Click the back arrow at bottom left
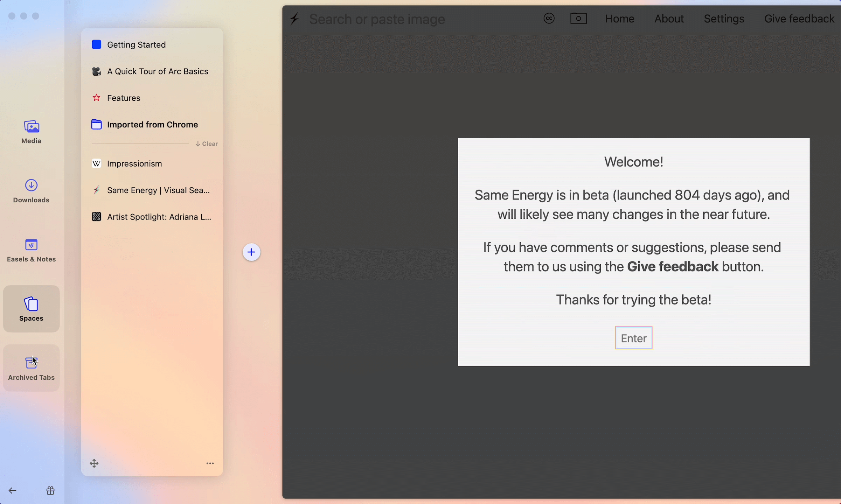 [13, 491]
